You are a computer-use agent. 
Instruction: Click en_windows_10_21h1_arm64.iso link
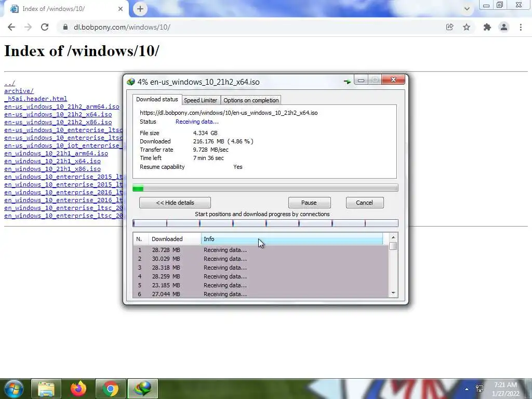tap(56, 153)
